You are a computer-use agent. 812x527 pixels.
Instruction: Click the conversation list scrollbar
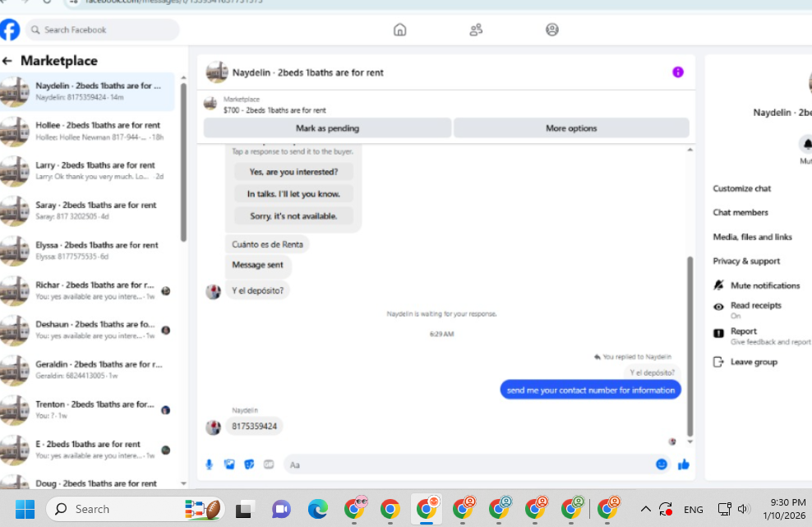tap(183, 162)
